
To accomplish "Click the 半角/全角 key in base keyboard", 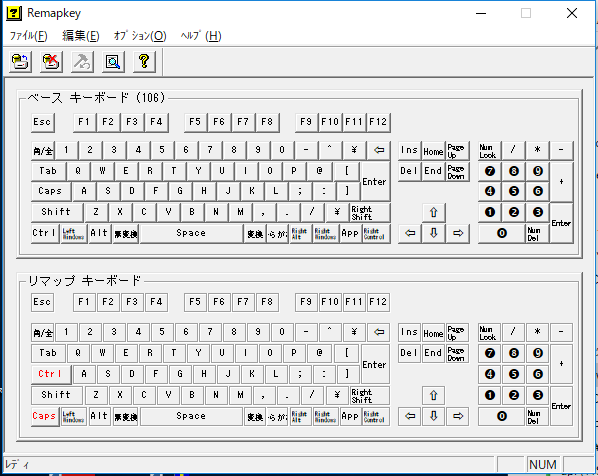I will [43, 150].
